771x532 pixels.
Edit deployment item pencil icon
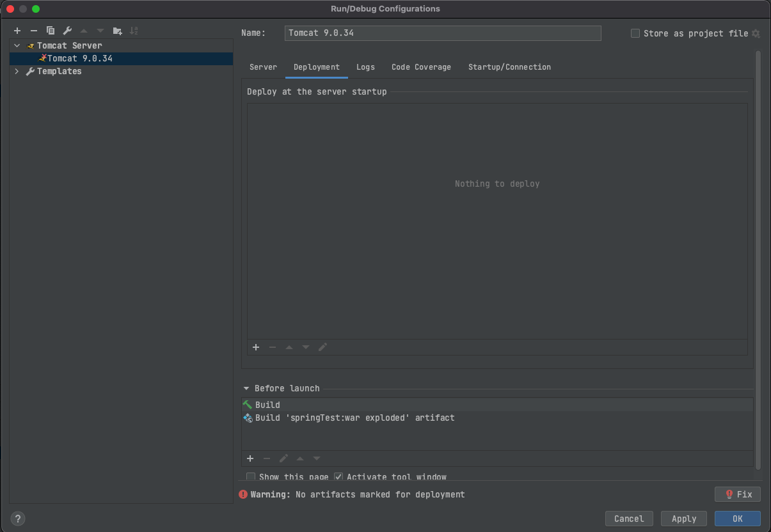[322, 347]
